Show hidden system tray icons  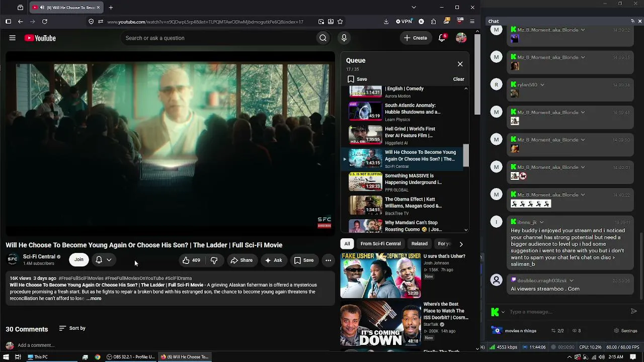click(x=570, y=357)
